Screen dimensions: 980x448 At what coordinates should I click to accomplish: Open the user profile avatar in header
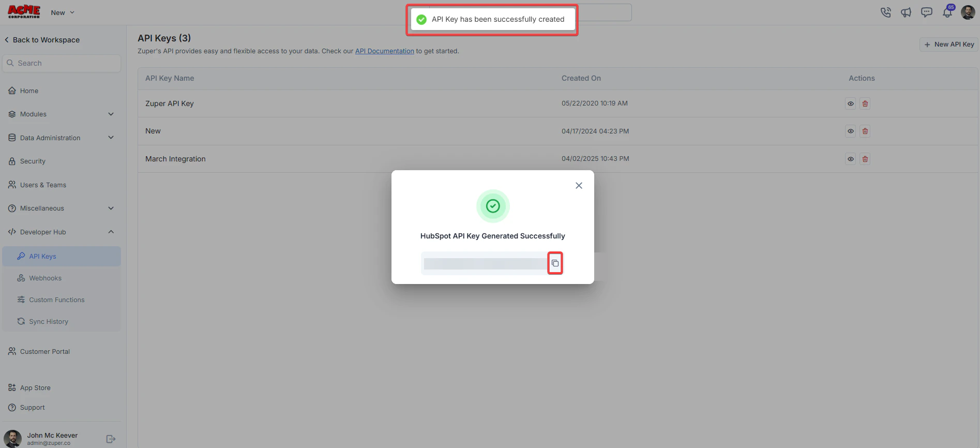(x=968, y=12)
